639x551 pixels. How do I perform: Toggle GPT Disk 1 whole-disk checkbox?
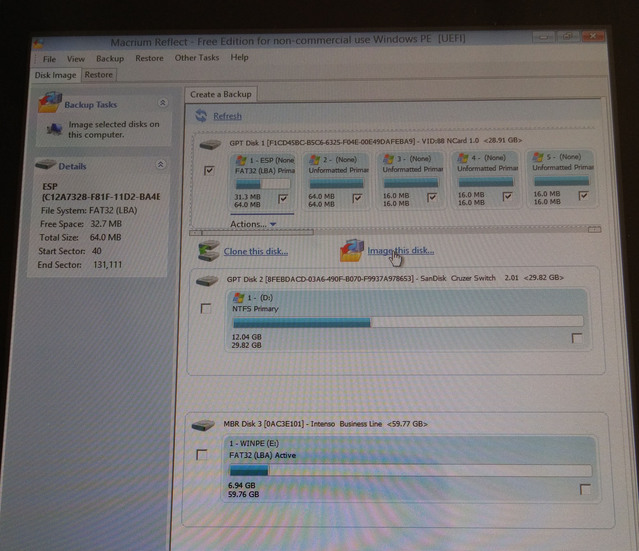coord(209,170)
